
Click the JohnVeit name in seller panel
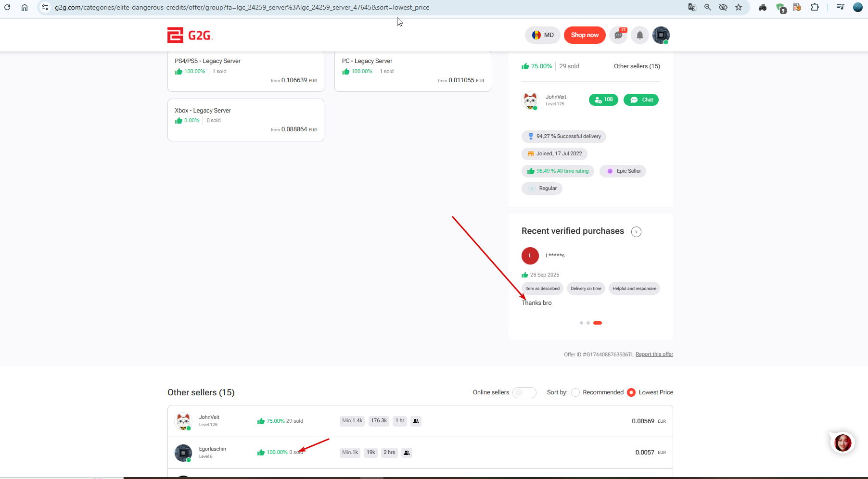pos(556,97)
